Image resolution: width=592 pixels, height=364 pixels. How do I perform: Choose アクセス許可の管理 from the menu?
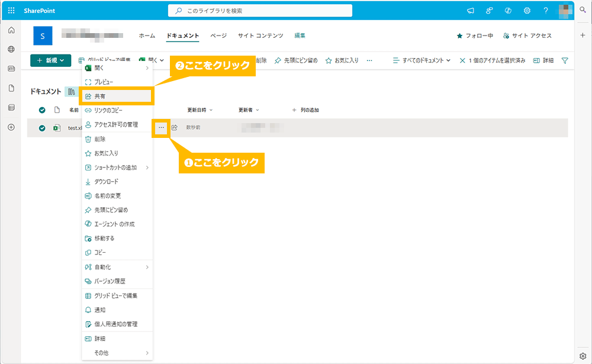117,125
